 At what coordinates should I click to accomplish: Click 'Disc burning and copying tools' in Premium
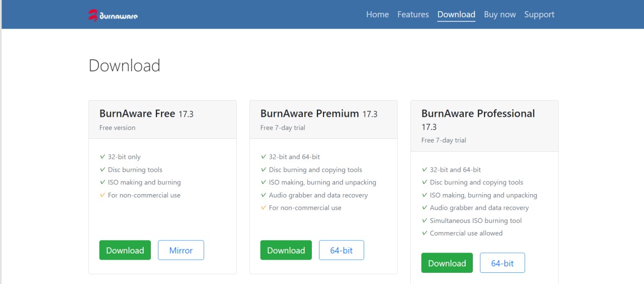(x=315, y=170)
